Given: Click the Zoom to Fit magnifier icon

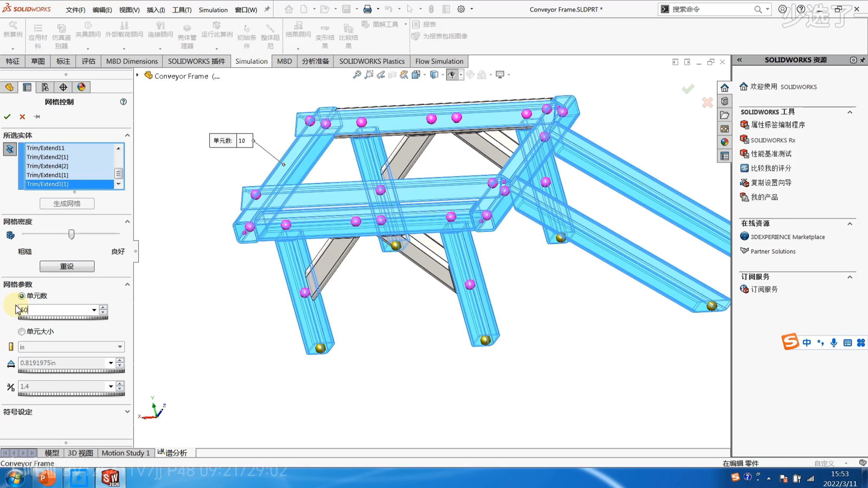Looking at the screenshot, I should [x=357, y=75].
